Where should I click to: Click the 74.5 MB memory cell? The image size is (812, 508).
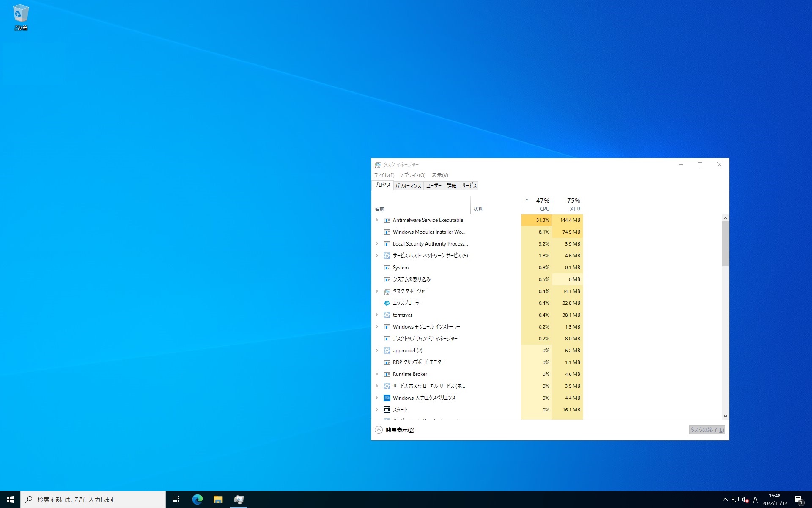coord(568,232)
